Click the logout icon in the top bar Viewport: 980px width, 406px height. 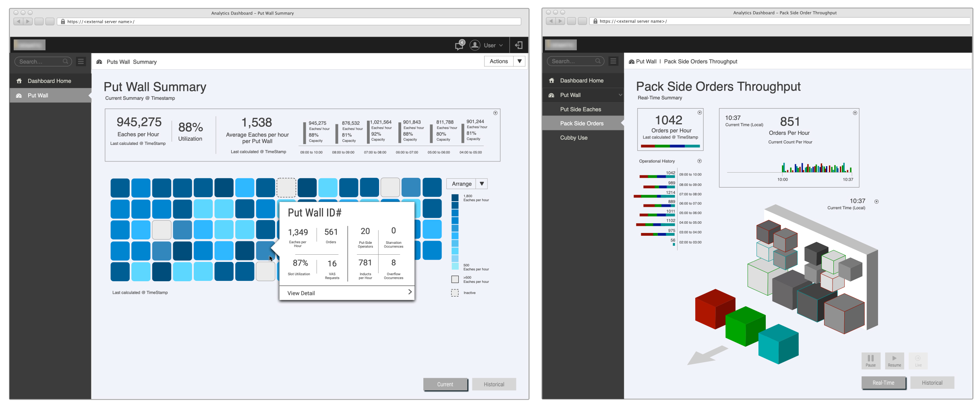click(x=519, y=45)
